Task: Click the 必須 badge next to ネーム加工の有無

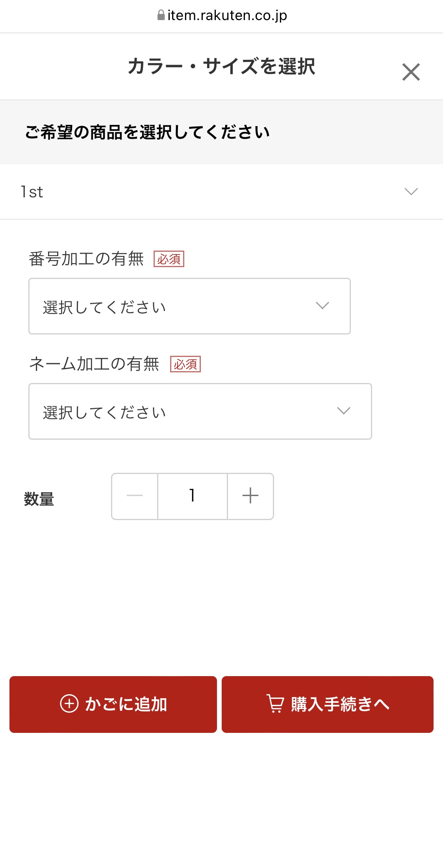Action: coord(185,364)
